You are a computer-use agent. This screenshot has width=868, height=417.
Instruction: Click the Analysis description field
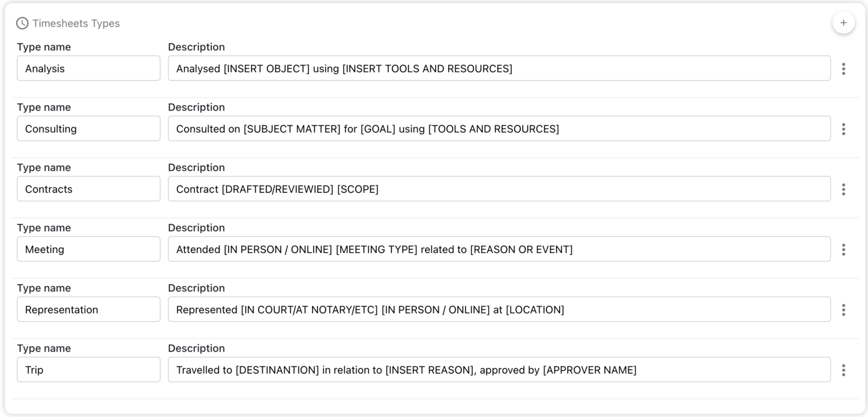[500, 68]
